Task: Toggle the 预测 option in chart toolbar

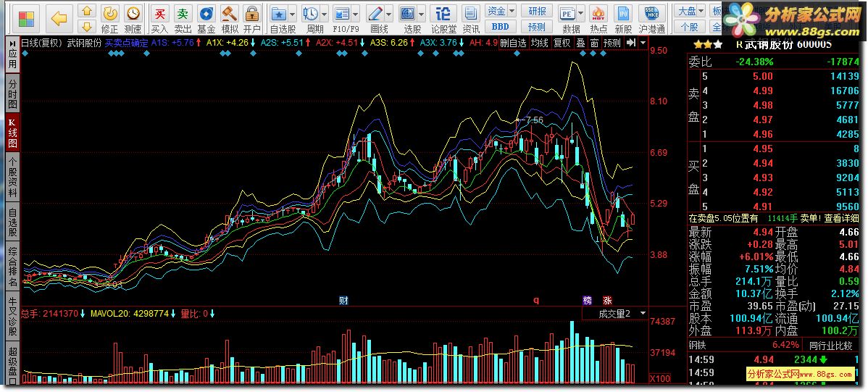Action: [x=612, y=43]
